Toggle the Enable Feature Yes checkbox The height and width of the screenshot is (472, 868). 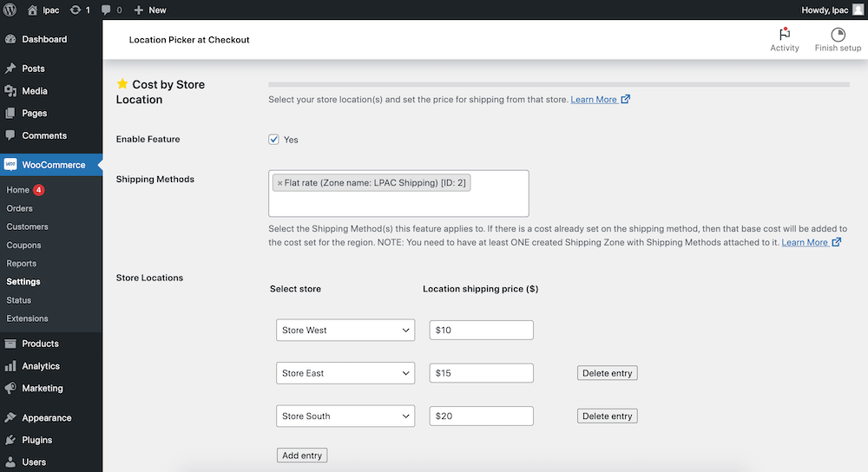click(273, 140)
